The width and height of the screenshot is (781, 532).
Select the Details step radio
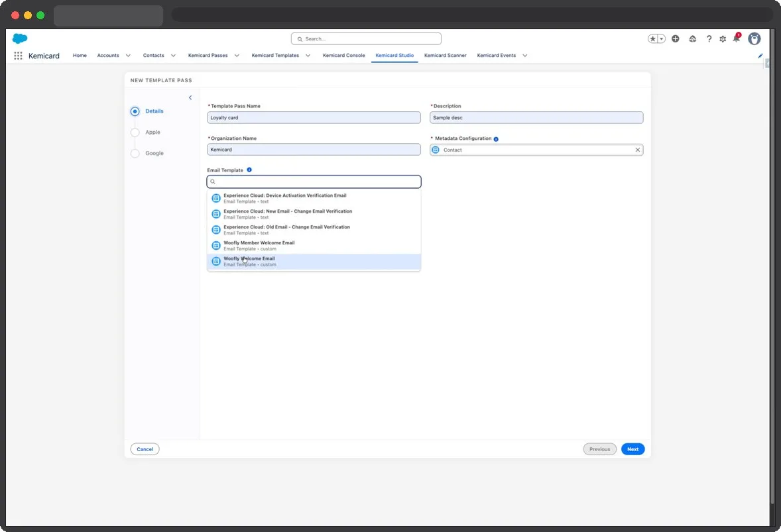[x=135, y=111]
